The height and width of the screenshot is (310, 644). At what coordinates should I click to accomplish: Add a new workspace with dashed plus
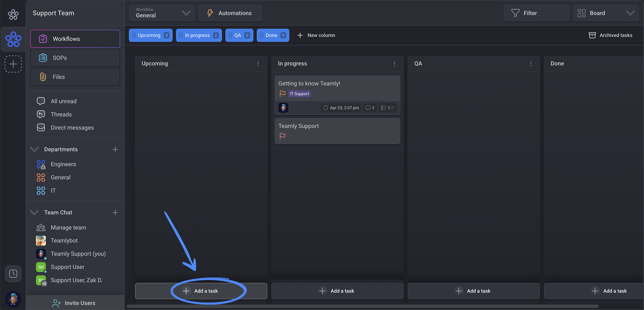point(13,64)
